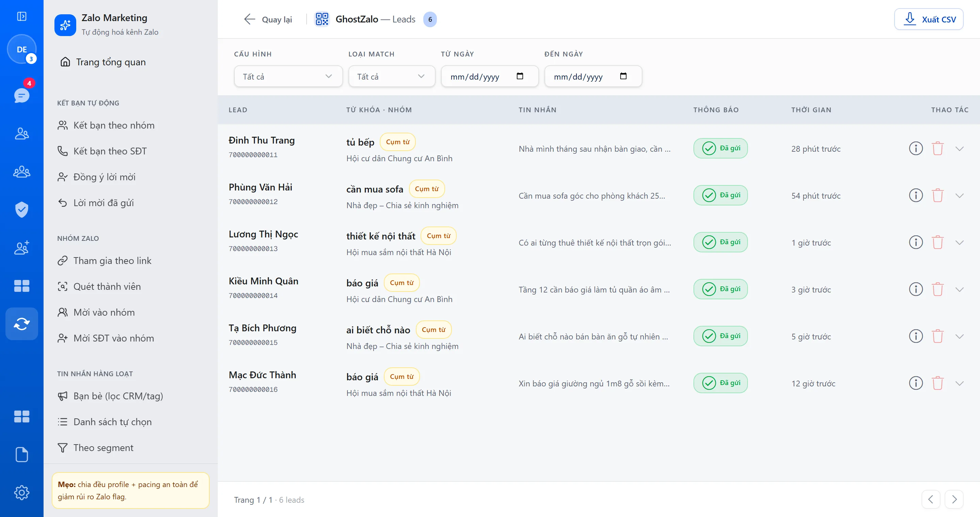Image resolution: width=980 pixels, height=517 pixels.
Task: Export leads with Xuất CSV
Action: click(928, 19)
